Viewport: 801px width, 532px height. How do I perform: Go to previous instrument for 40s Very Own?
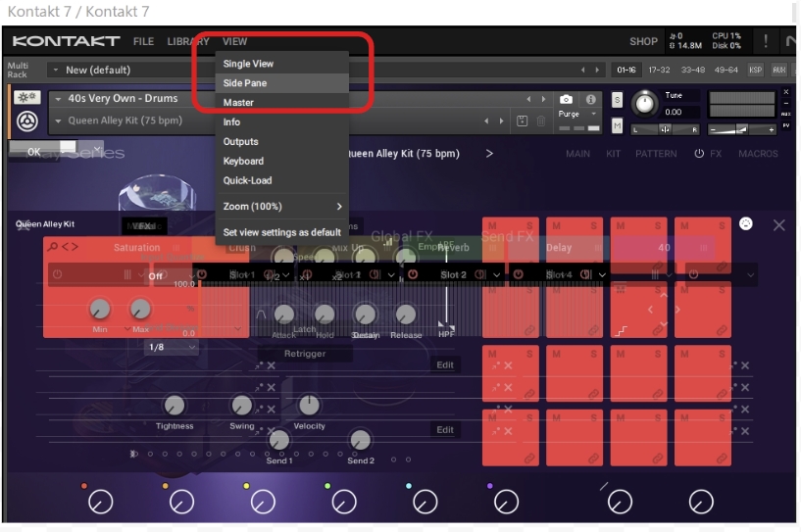528,99
